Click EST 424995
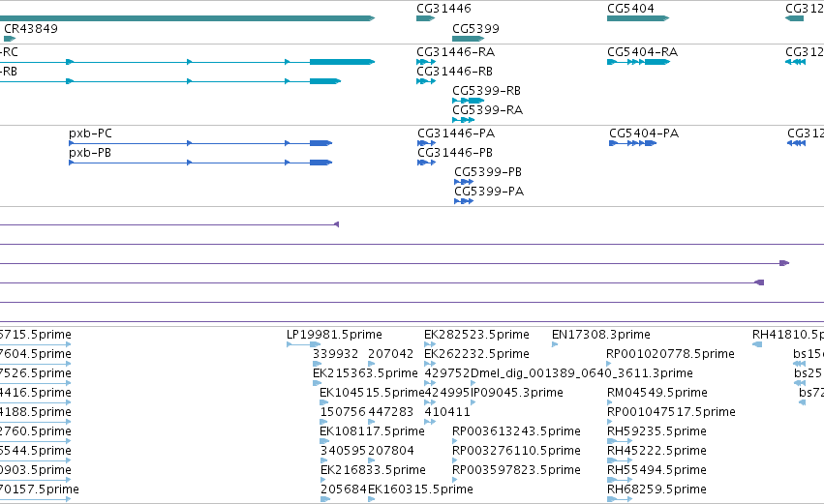This screenshot has height=504, width=824. (447, 393)
